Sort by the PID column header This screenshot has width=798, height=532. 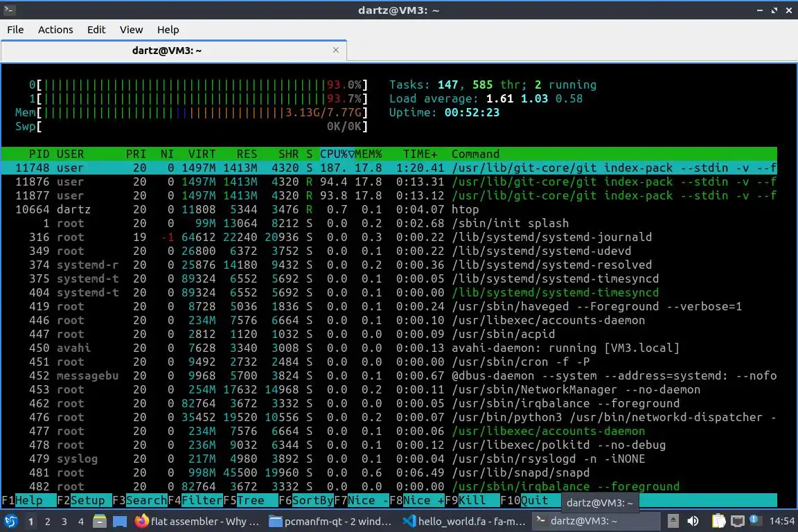point(39,154)
